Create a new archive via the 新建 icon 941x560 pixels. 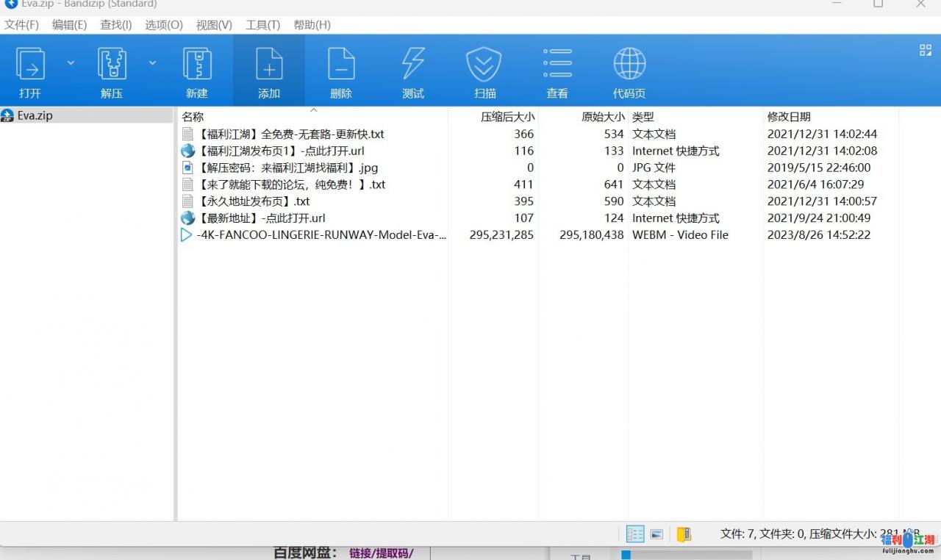[197, 70]
